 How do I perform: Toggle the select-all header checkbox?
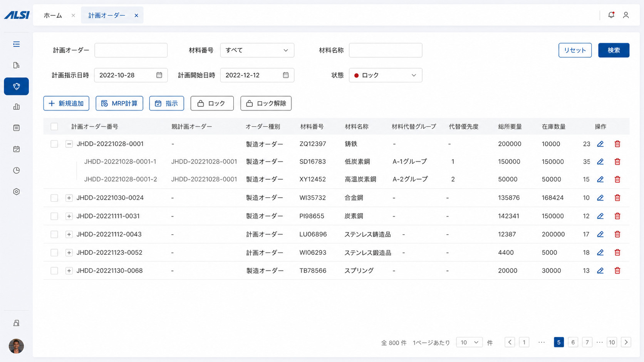[54, 127]
